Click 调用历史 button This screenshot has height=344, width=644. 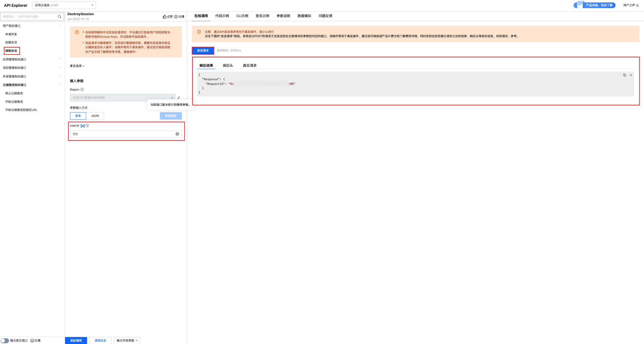tap(100, 340)
